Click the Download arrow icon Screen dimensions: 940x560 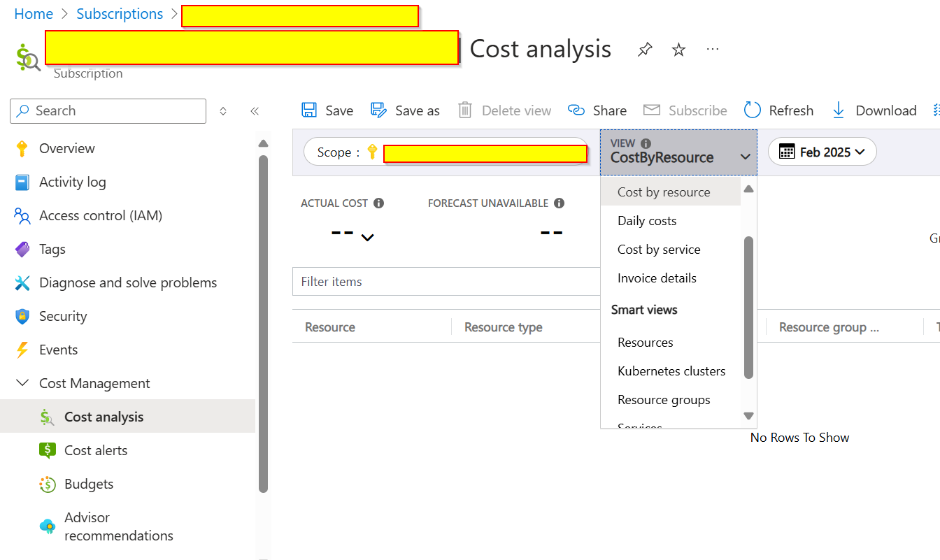click(x=839, y=110)
